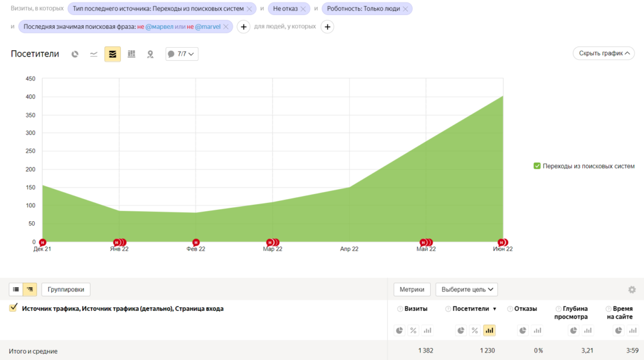
Task: Show pie chart for Отказы column
Action: [x=523, y=330]
